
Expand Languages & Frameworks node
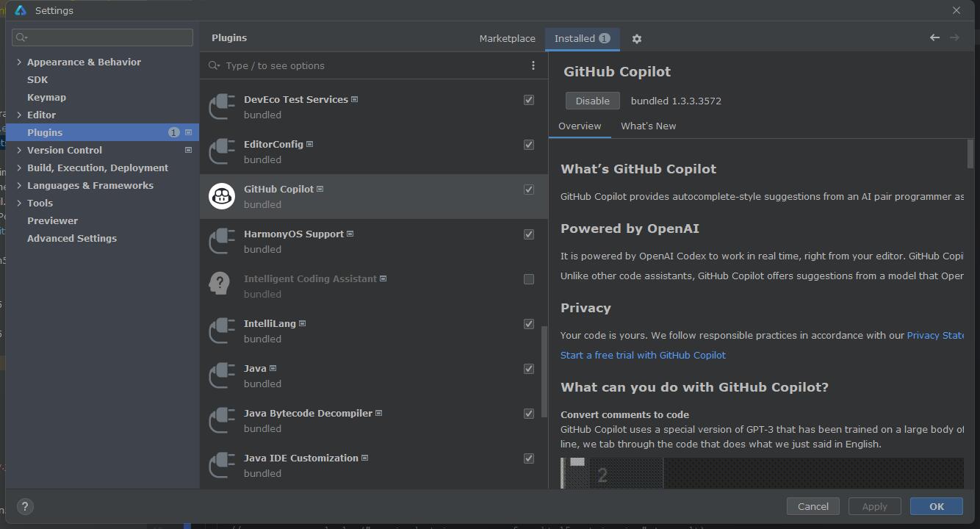(x=19, y=185)
